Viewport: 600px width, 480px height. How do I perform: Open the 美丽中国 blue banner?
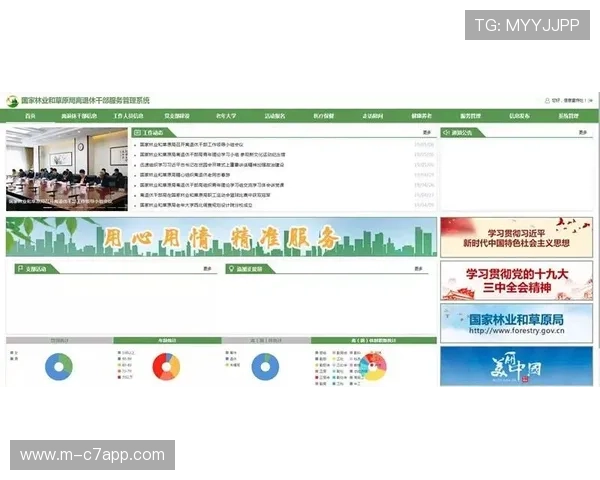[x=517, y=366]
